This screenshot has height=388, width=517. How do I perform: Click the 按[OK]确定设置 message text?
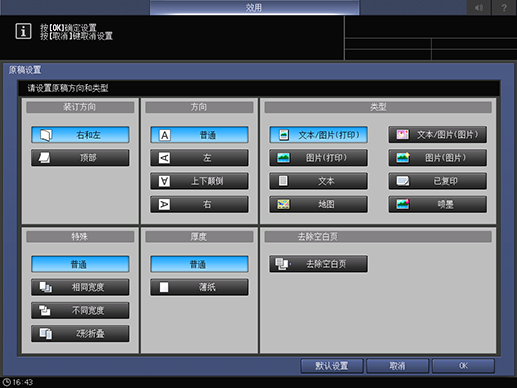(x=68, y=28)
